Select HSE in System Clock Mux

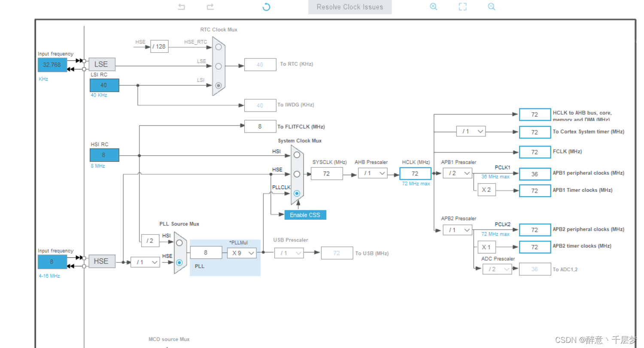(x=297, y=174)
